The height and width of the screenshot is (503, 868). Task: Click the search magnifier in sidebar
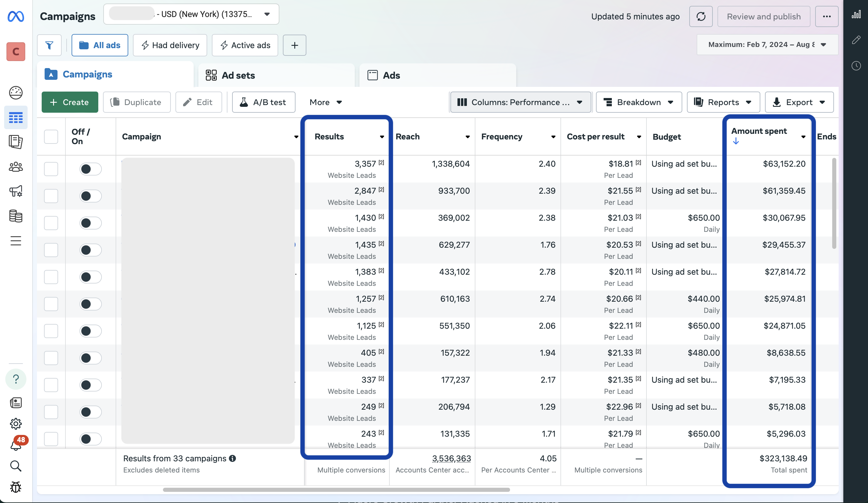[16, 466]
